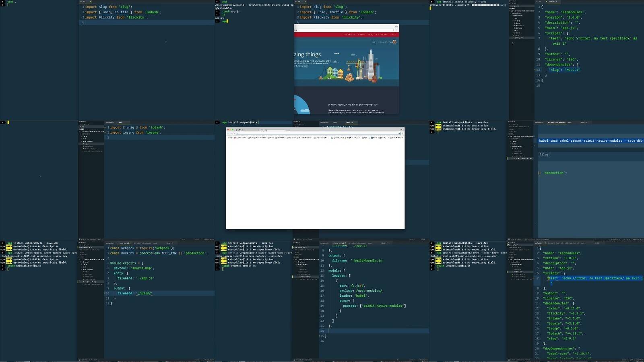Click the 'subl .' terminal command
The image size is (644, 362).
(x=12, y=2)
